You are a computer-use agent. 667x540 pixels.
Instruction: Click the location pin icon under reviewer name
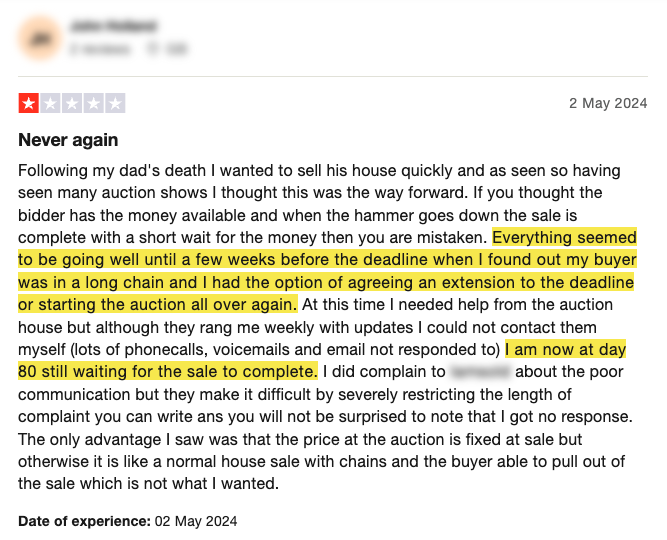point(153,47)
